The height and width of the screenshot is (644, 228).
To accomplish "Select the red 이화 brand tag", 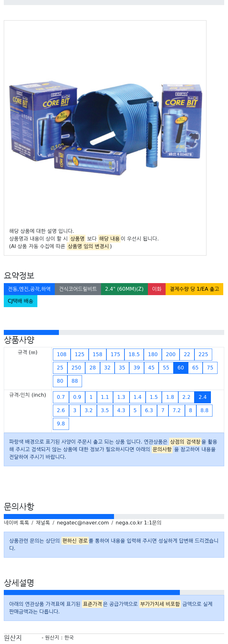I will coord(157,289).
